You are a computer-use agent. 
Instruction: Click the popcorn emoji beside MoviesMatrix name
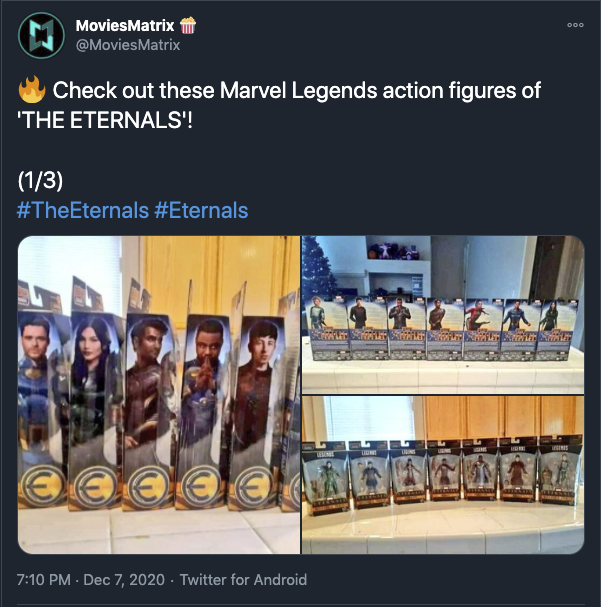coord(188,26)
